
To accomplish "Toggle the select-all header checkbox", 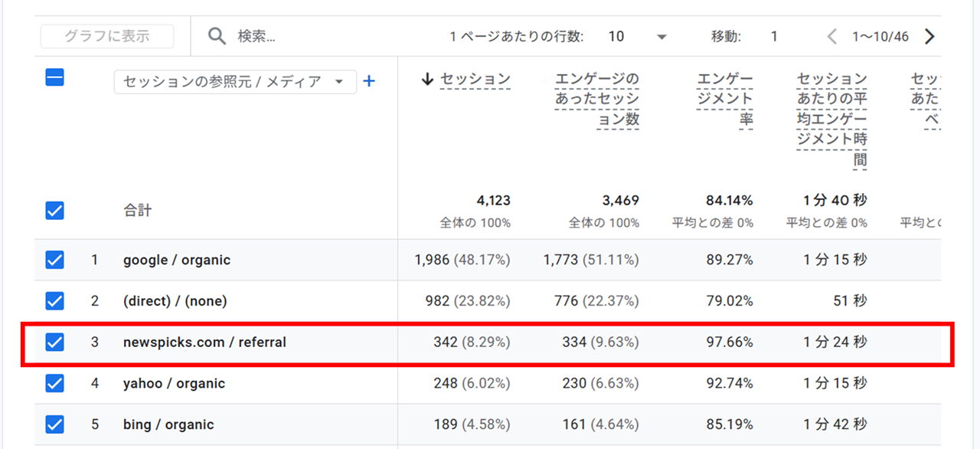I will [x=54, y=77].
